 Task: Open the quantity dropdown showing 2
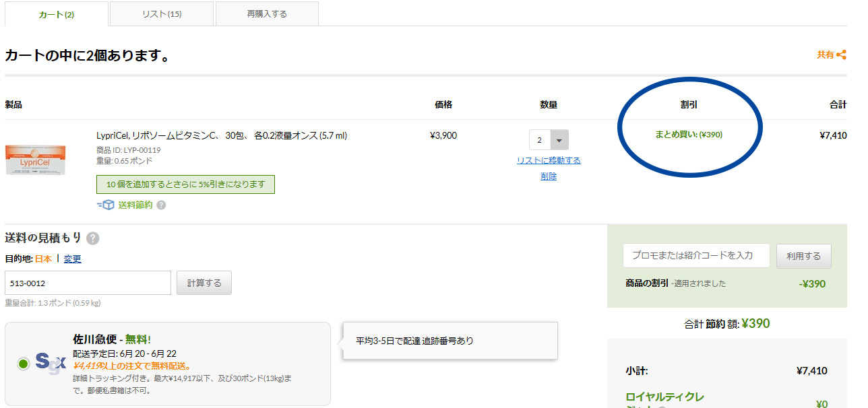point(549,140)
